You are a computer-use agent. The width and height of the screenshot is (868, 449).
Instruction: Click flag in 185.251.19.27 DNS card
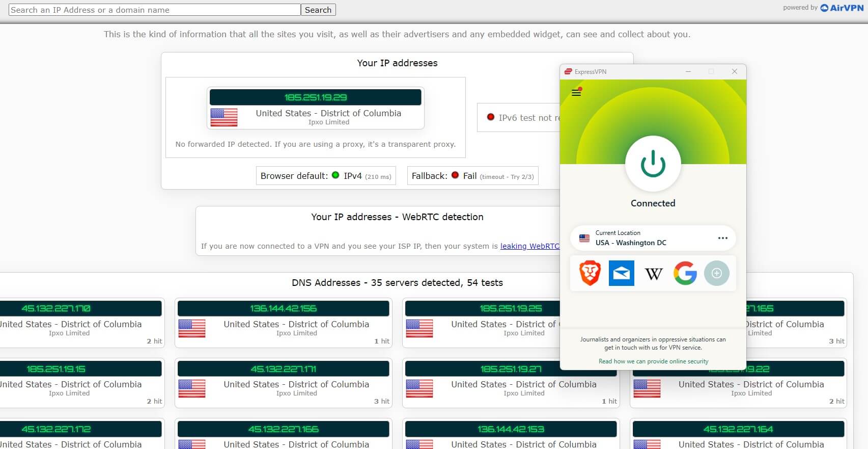pos(419,388)
